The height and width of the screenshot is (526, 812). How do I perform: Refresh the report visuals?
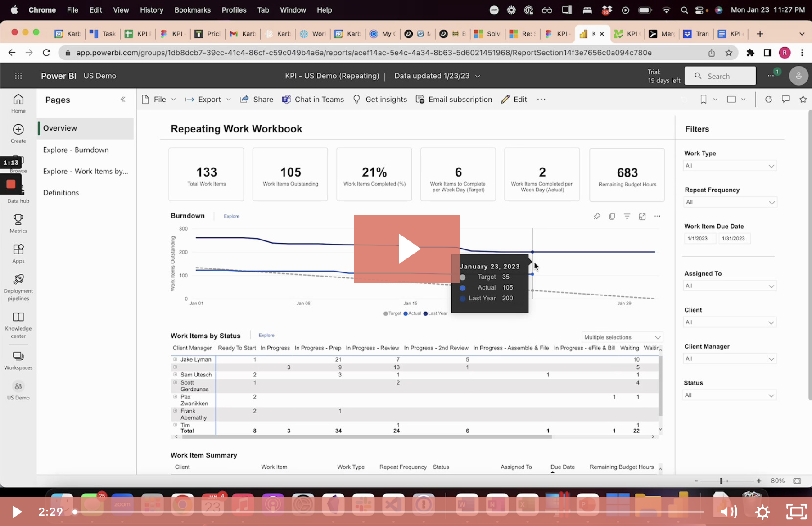click(769, 99)
